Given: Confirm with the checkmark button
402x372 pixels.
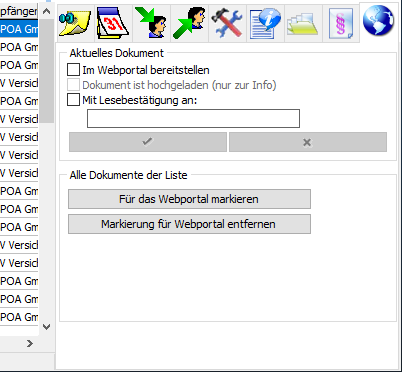Looking at the screenshot, I should tap(148, 142).
